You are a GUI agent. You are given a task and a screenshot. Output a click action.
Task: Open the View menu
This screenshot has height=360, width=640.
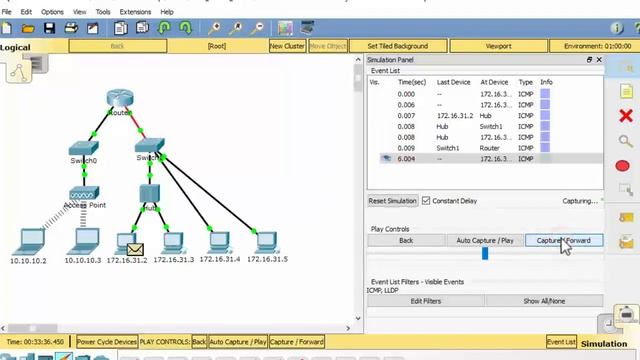point(80,12)
